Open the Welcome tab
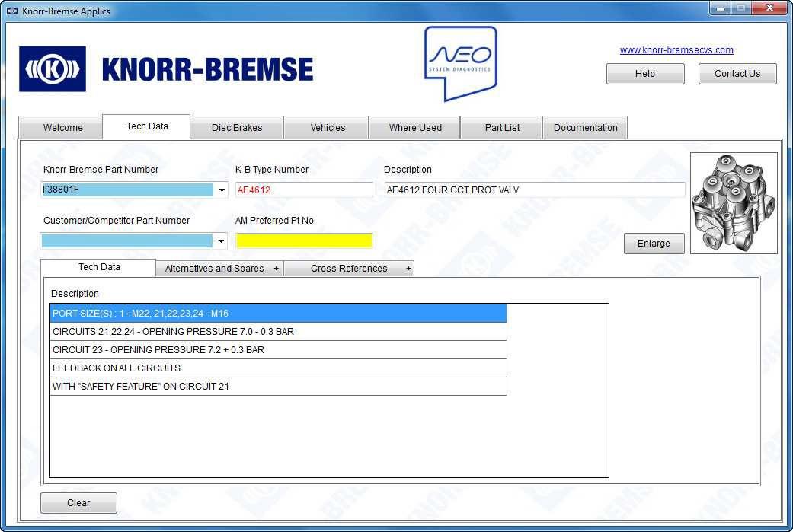This screenshot has height=532, width=793. click(x=62, y=127)
